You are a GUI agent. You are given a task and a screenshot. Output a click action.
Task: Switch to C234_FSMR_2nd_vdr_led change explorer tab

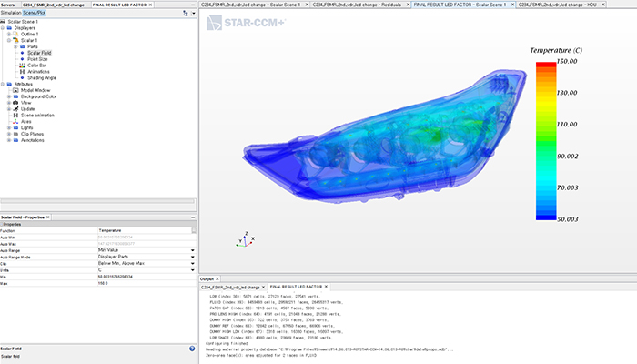click(x=53, y=5)
